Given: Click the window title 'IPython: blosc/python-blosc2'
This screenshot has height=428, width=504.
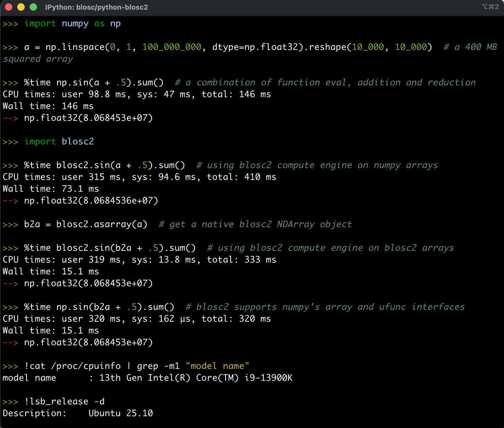Looking at the screenshot, I should pos(96,7).
